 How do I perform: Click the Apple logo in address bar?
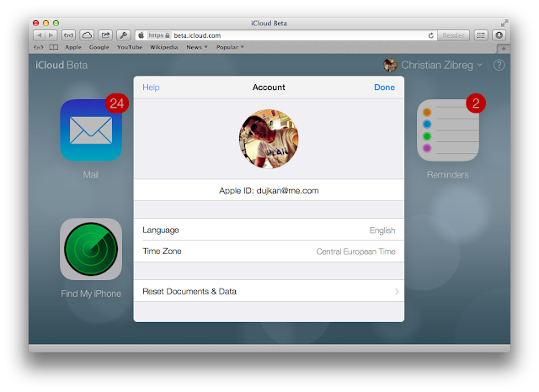141,35
